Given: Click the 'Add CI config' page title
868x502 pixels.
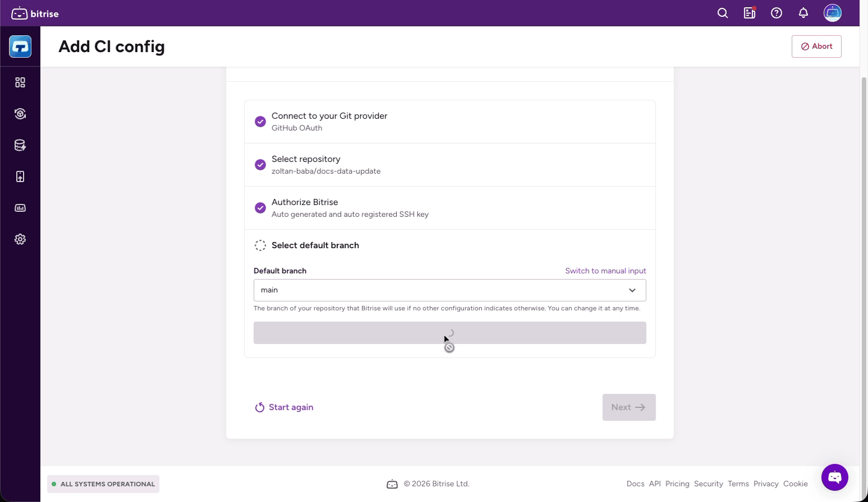Looking at the screenshot, I should 112,47.
